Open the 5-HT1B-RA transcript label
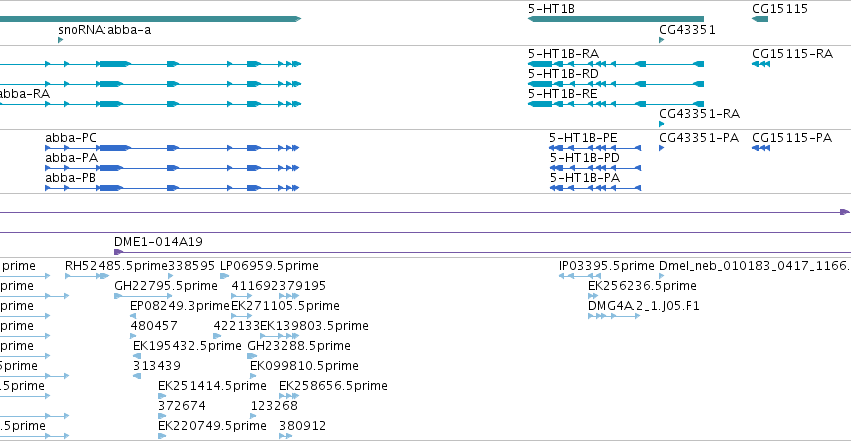851x441 pixels. tap(563, 54)
